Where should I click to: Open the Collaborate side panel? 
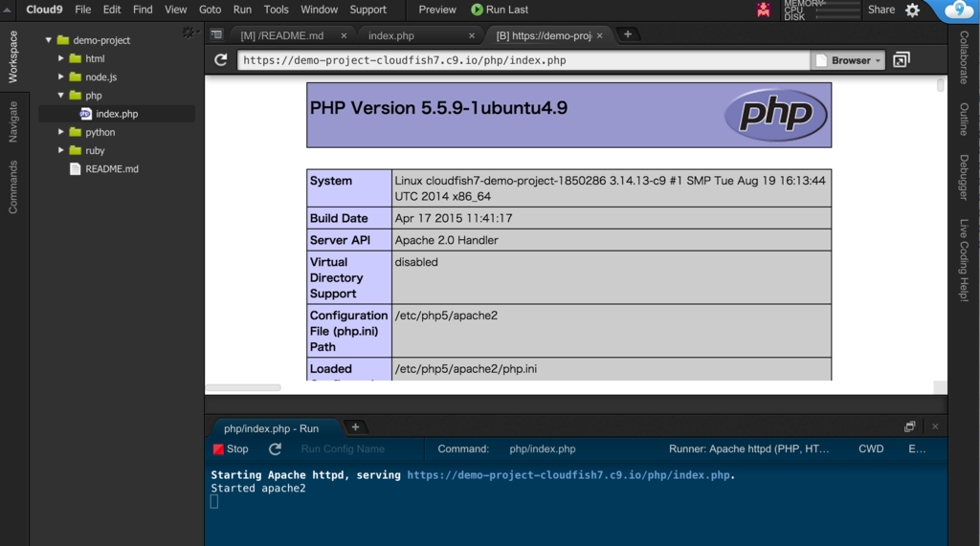(x=964, y=57)
